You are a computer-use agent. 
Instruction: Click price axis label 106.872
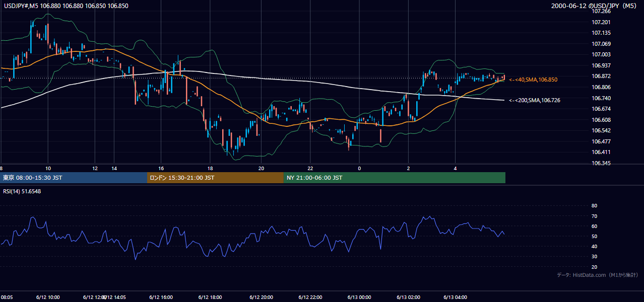coord(601,76)
